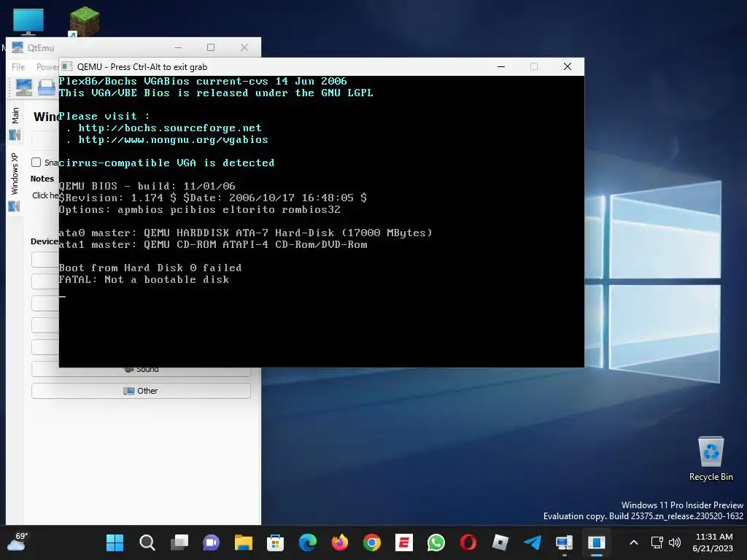747x560 pixels.
Task: Open the Windows Start menu
Action: tap(115, 542)
